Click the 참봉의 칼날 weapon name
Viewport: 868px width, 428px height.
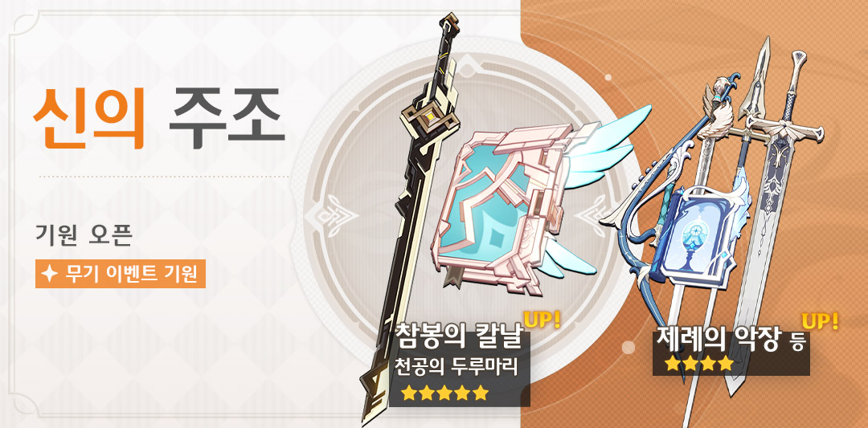pyautogui.click(x=458, y=336)
